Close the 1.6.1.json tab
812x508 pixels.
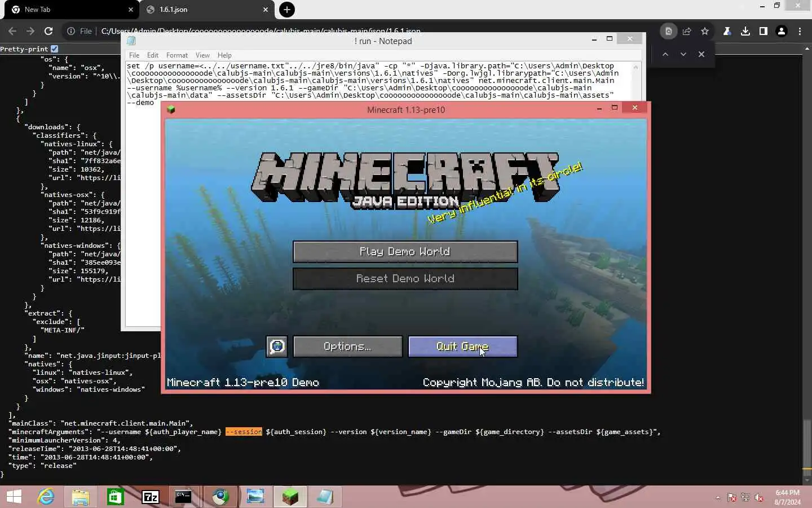[266, 10]
